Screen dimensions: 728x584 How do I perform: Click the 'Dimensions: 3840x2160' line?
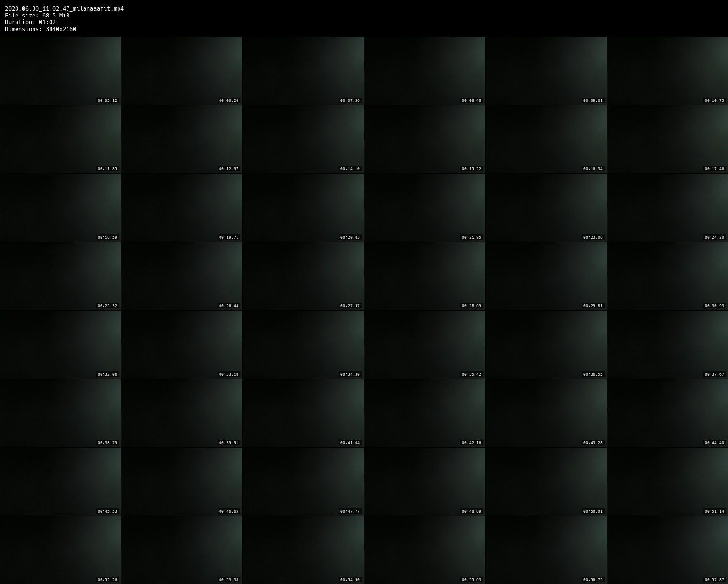pos(40,29)
